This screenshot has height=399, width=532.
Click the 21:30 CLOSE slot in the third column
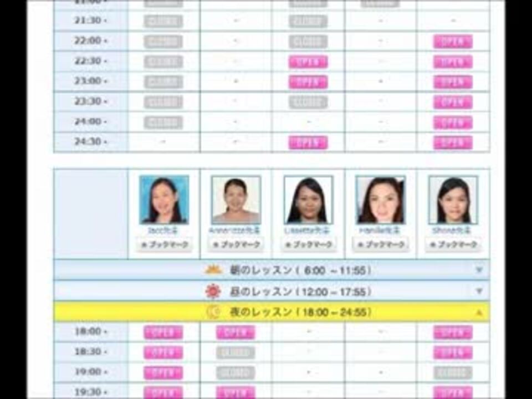[308, 22]
